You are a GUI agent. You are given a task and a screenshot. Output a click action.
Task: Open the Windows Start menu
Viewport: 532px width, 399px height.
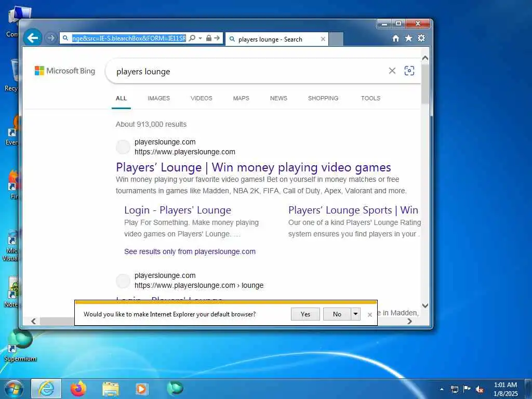click(x=14, y=389)
